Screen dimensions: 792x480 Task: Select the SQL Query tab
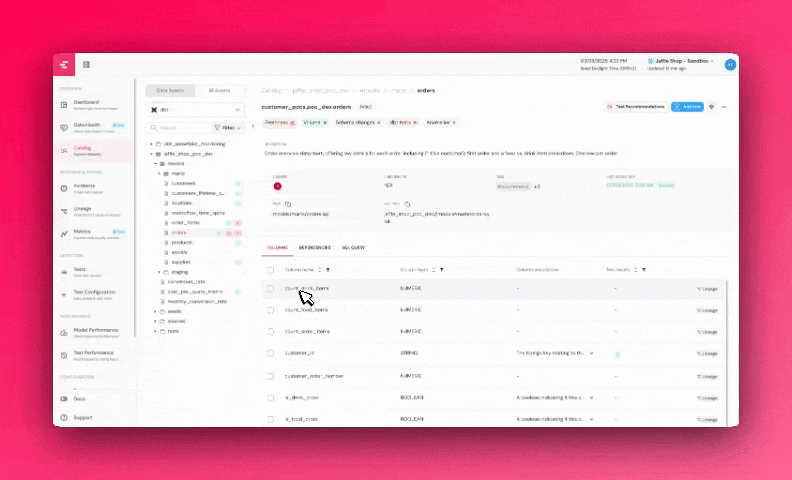point(353,248)
